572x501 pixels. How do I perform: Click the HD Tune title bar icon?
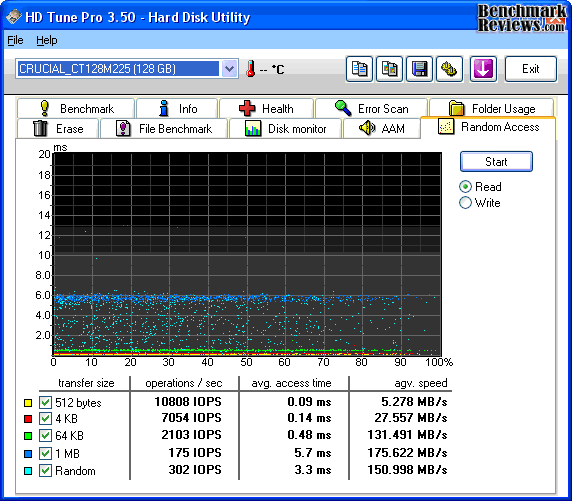pos(13,17)
